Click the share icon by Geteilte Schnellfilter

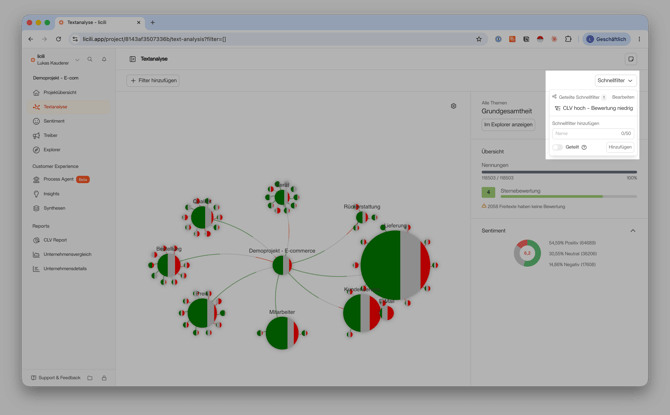coord(554,97)
